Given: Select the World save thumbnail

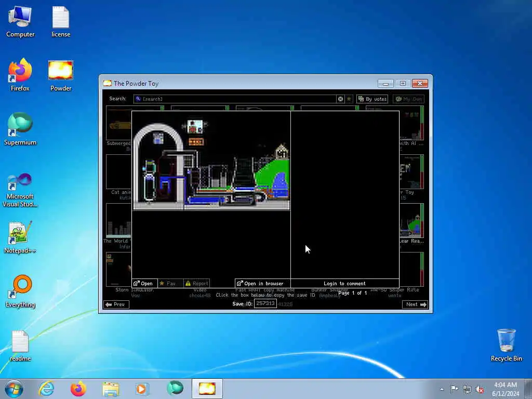Looking at the screenshot, I should pos(118,220).
